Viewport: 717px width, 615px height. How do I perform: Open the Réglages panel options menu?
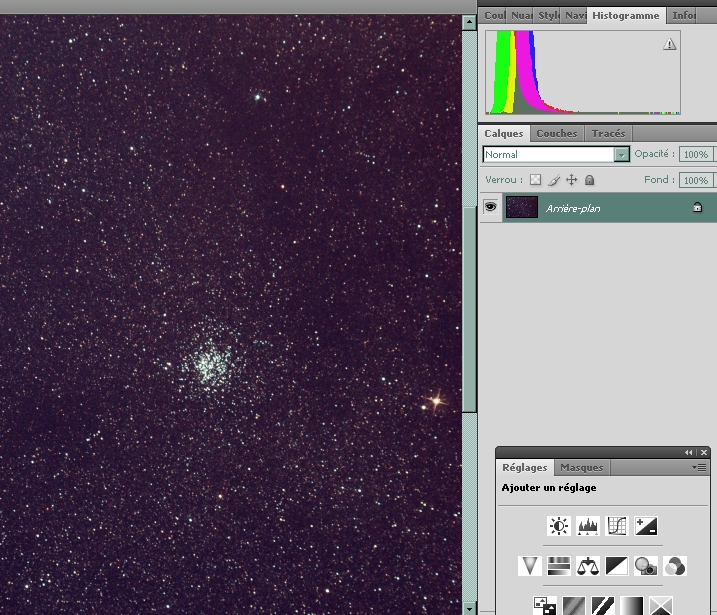point(700,467)
